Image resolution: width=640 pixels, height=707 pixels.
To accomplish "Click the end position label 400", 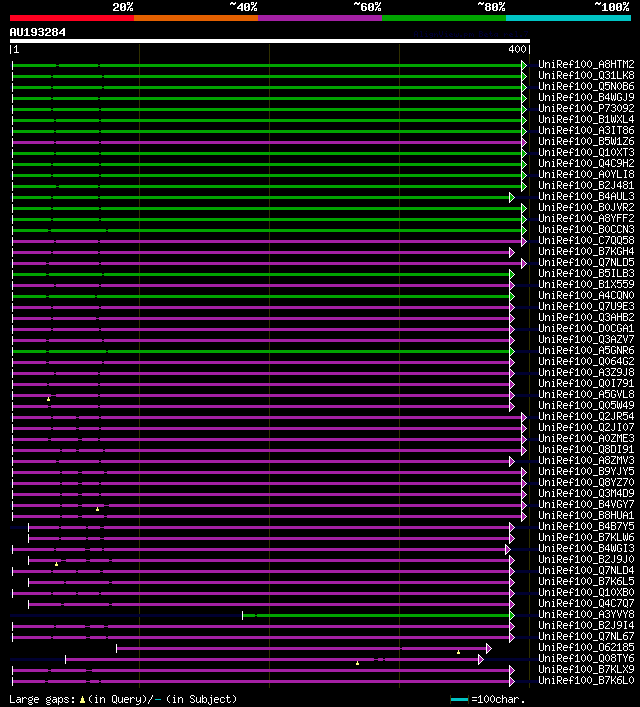I will coord(517,49).
